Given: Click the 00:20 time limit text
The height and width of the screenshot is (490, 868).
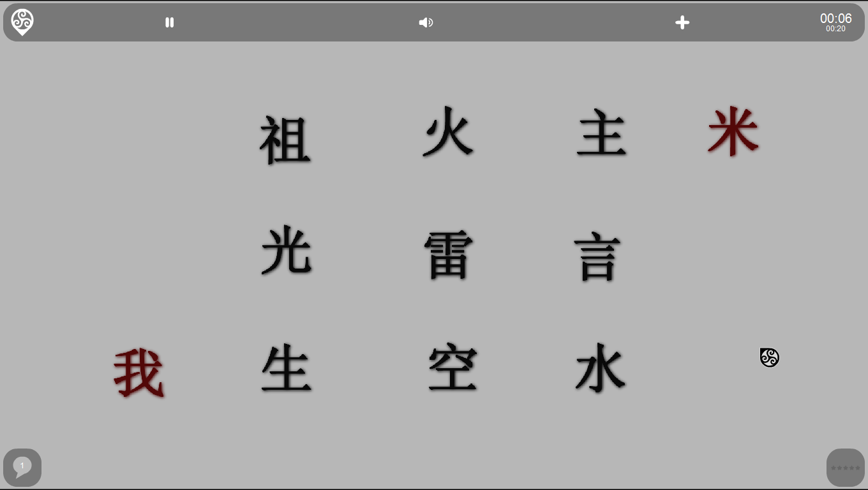Looking at the screenshot, I should [835, 29].
